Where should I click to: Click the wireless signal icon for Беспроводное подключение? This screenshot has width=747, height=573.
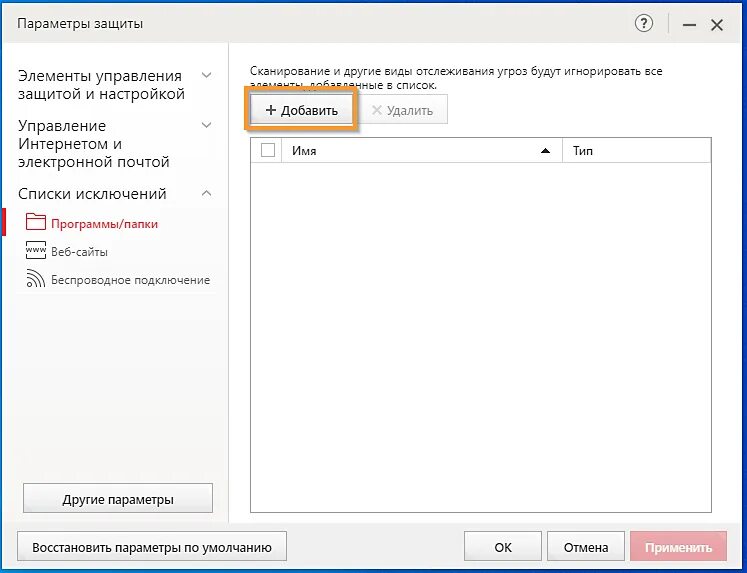36,279
